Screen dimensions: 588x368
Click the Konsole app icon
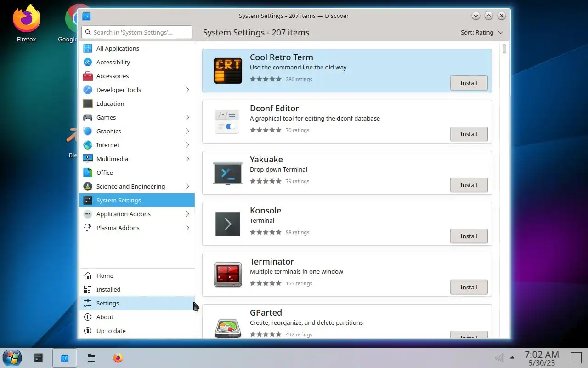tap(228, 224)
